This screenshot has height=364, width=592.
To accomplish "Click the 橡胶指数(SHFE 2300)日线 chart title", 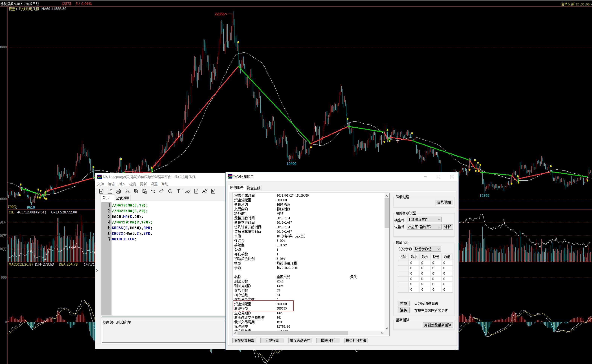I will coord(20,4).
